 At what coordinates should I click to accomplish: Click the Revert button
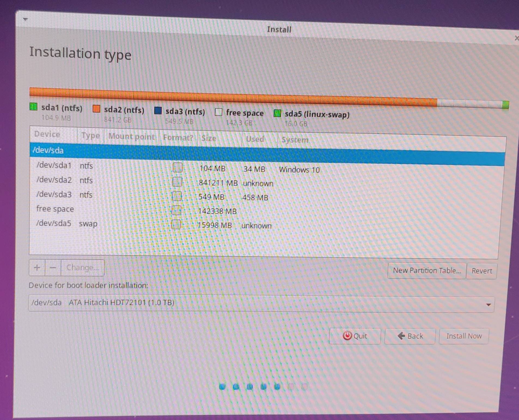pyautogui.click(x=481, y=271)
